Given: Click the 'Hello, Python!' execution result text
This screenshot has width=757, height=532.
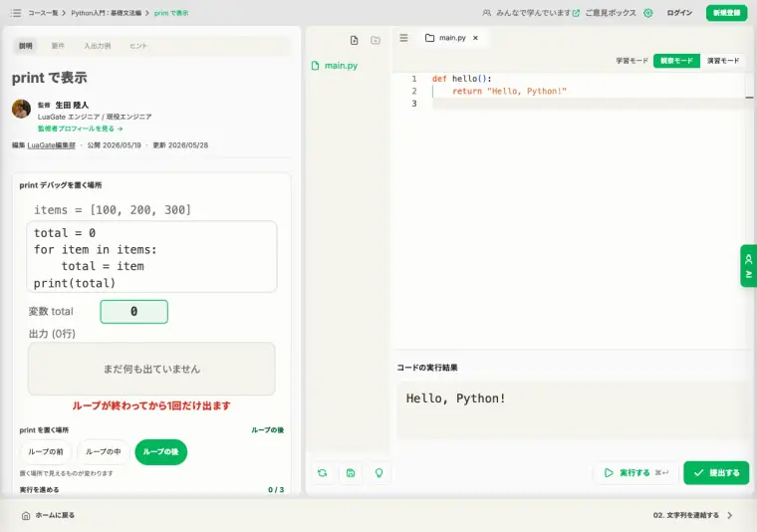Looking at the screenshot, I should [456, 399].
